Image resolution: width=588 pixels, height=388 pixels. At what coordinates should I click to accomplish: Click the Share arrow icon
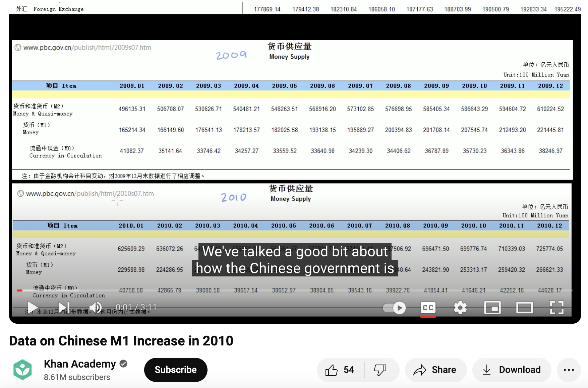[419, 370]
